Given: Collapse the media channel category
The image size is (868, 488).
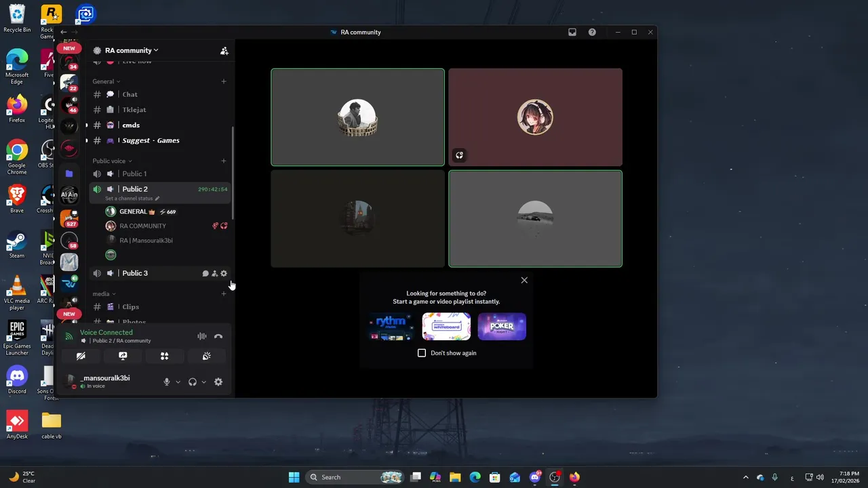Looking at the screenshot, I should [104, 294].
